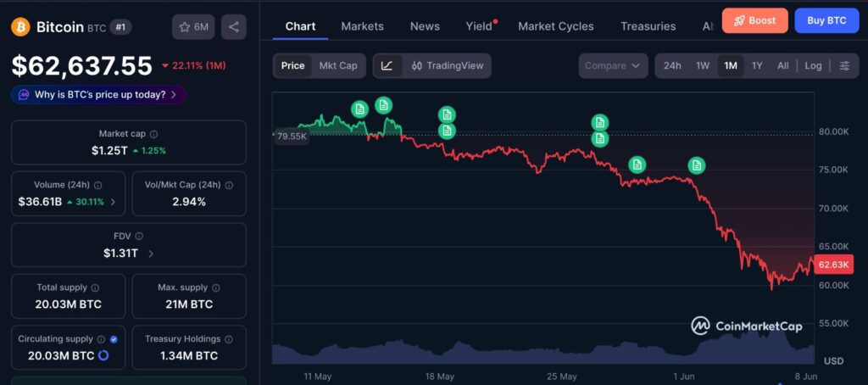Set the range to All

782,65
